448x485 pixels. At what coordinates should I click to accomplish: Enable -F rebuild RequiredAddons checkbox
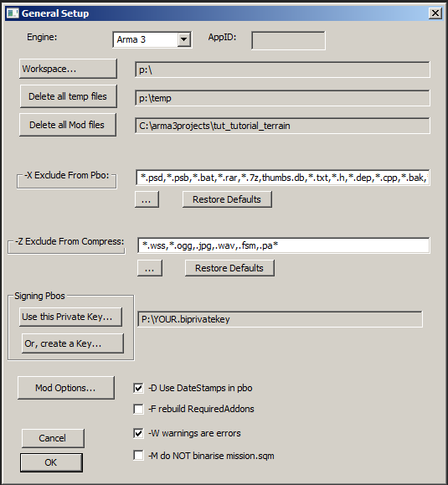pyautogui.click(x=138, y=409)
